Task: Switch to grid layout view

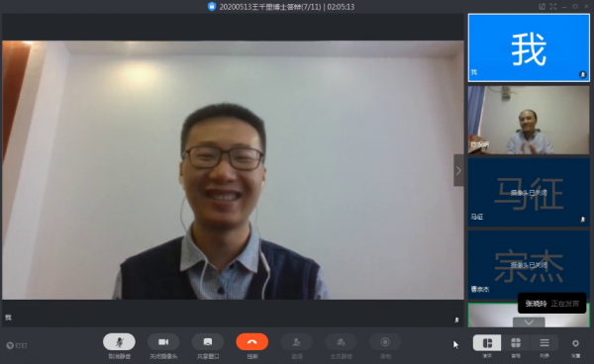Action: pyautogui.click(x=516, y=343)
